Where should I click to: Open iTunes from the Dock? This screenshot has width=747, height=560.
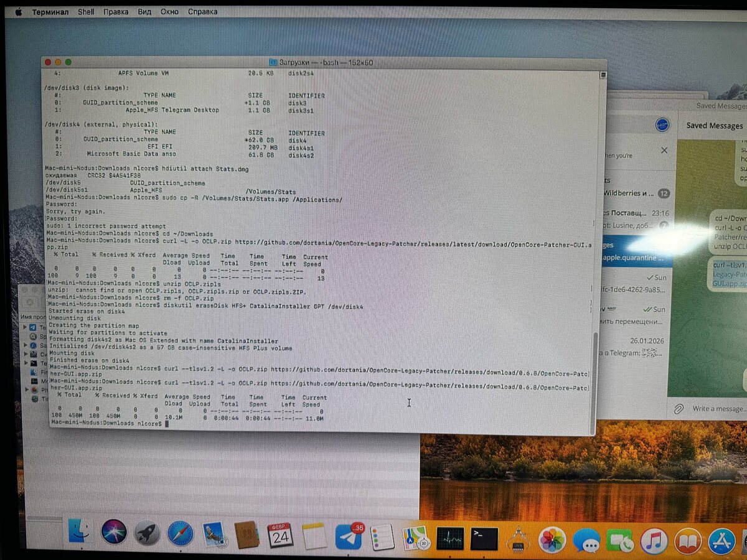(x=654, y=541)
